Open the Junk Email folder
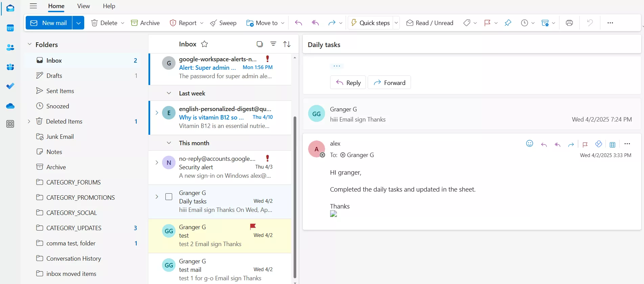 pyautogui.click(x=84, y=136)
